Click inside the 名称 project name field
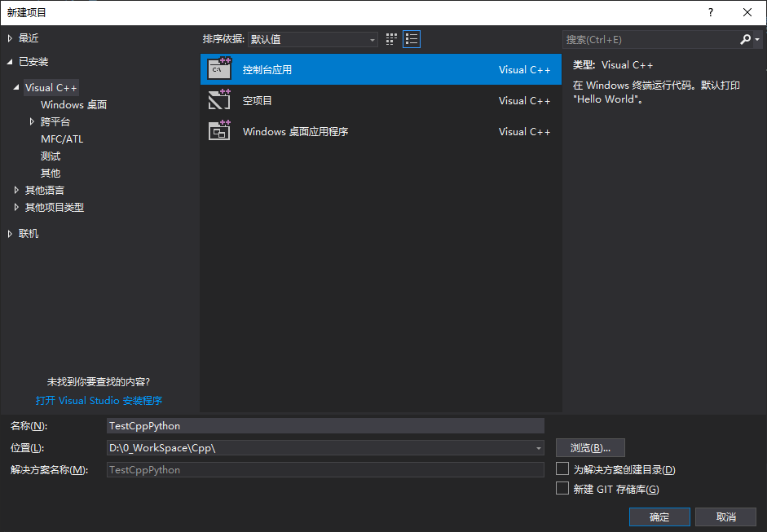 (x=326, y=425)
